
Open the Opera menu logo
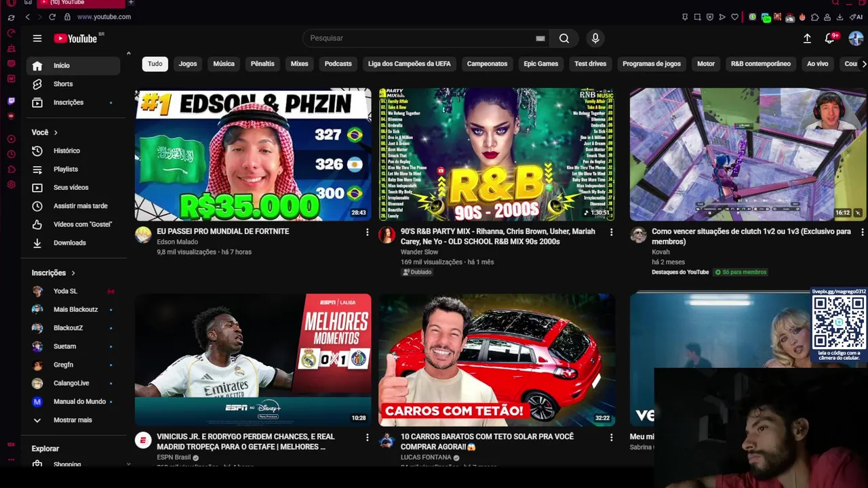click(11, 3)
